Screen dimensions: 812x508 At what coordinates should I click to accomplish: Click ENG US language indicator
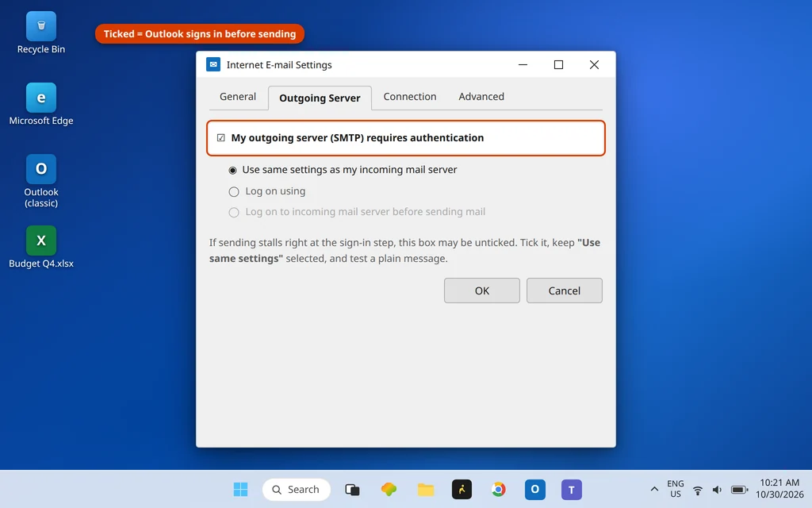[x=676, y=489]
